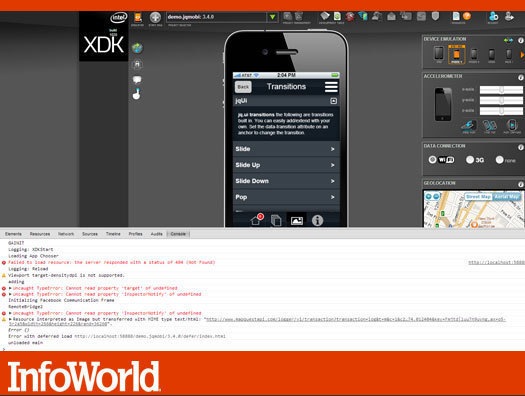Click the first tilt icon below accelerometer sliders

click(469, 126)
